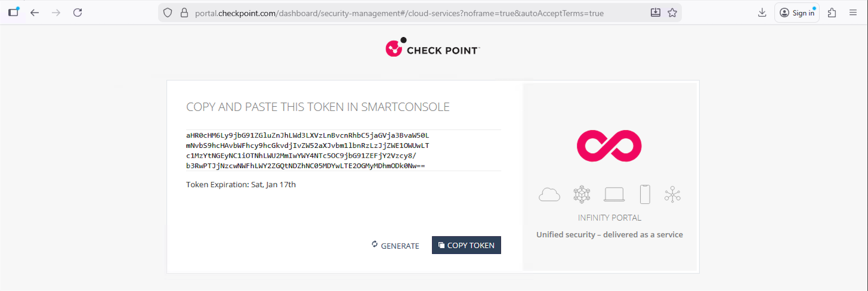Open the Extensions puzzle icon
Image resolution: width=868 pixels, height=291 pixels.
(x=832, y=13)
